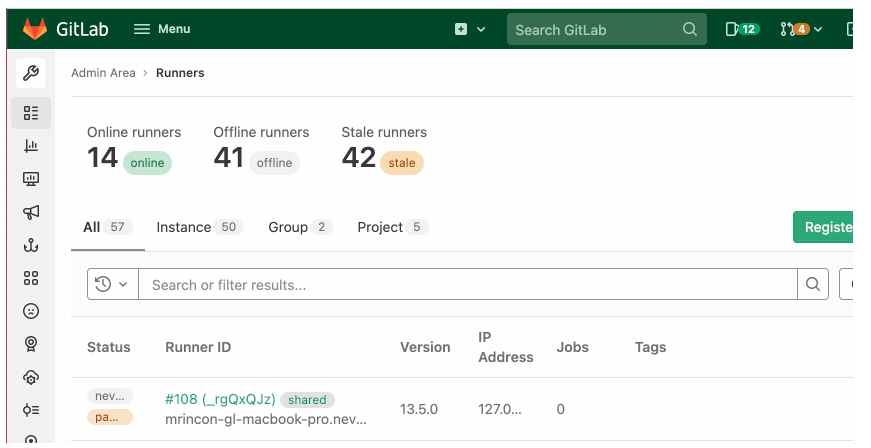This screenshot has height=448, width=871.
Task: Click the Online runners count 14
Action: 102,158
